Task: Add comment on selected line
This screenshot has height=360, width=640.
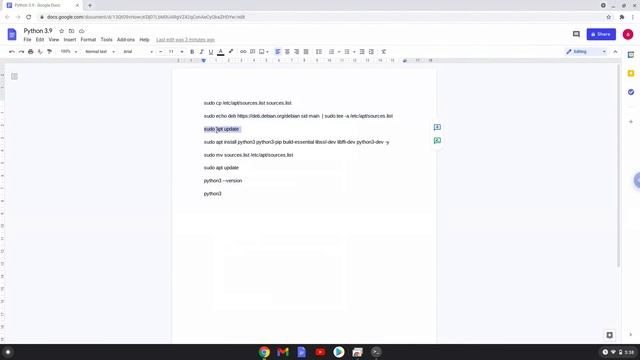Action: point(437,127)
